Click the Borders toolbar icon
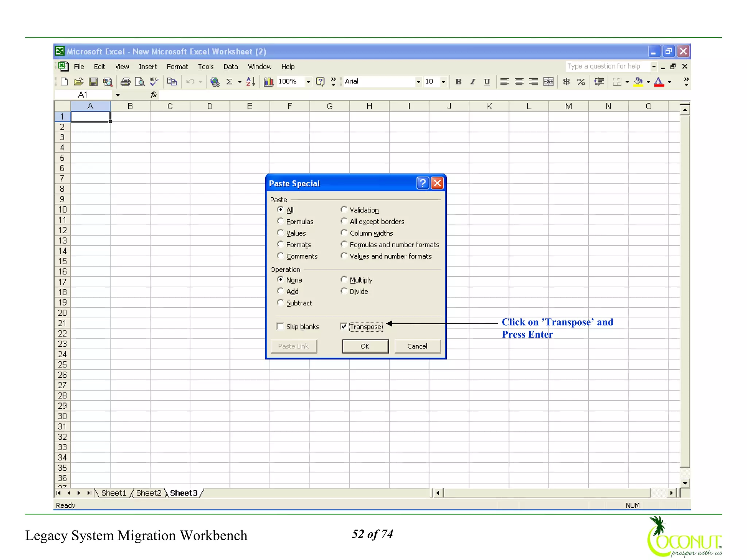Screen dimensions: 747x560 [617, 82]
